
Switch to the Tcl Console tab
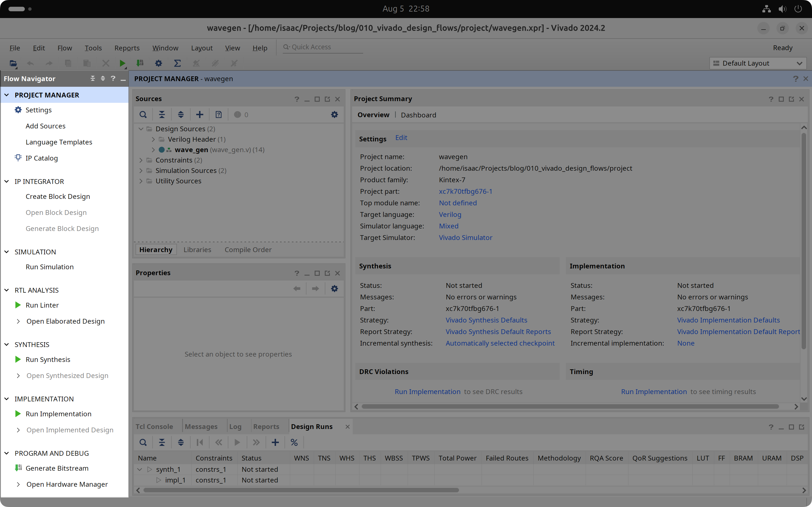(x=154, y=426)
